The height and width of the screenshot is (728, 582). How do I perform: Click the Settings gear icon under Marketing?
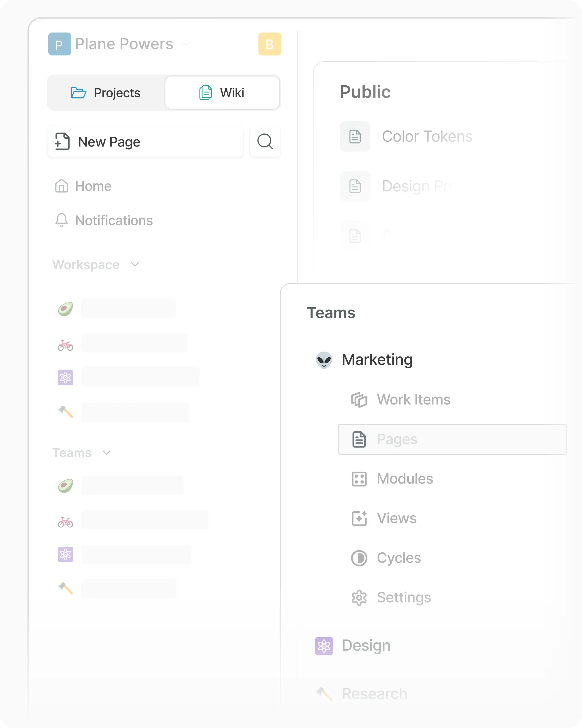tap(359, 598)
